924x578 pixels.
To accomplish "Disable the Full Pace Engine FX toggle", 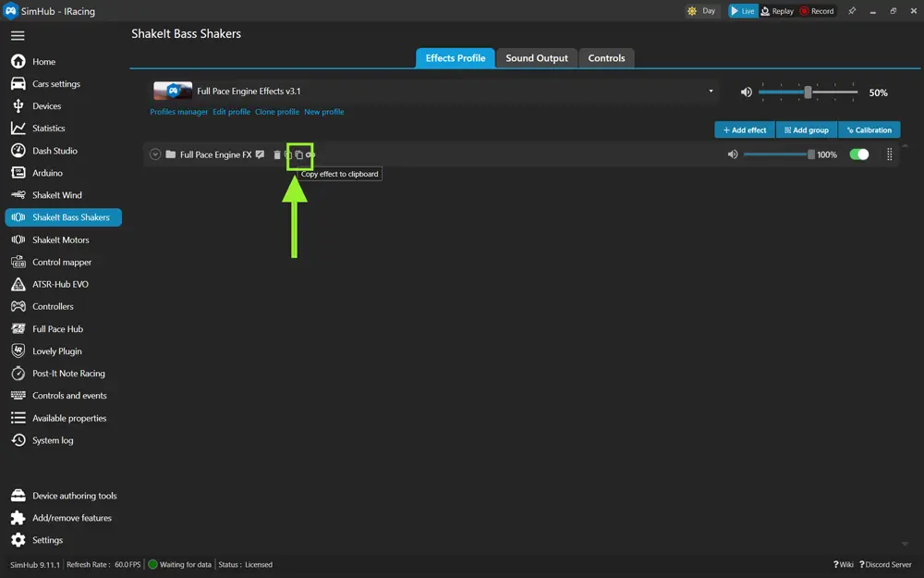I will click(859, 154).
